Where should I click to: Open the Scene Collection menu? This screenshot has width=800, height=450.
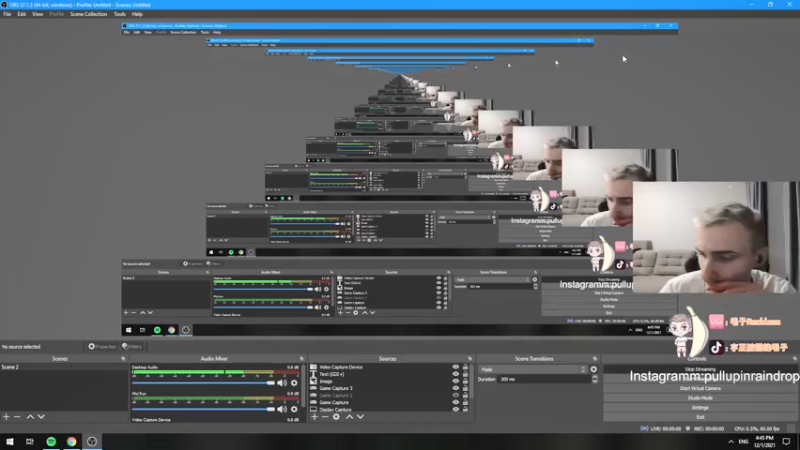pos(88,14)
